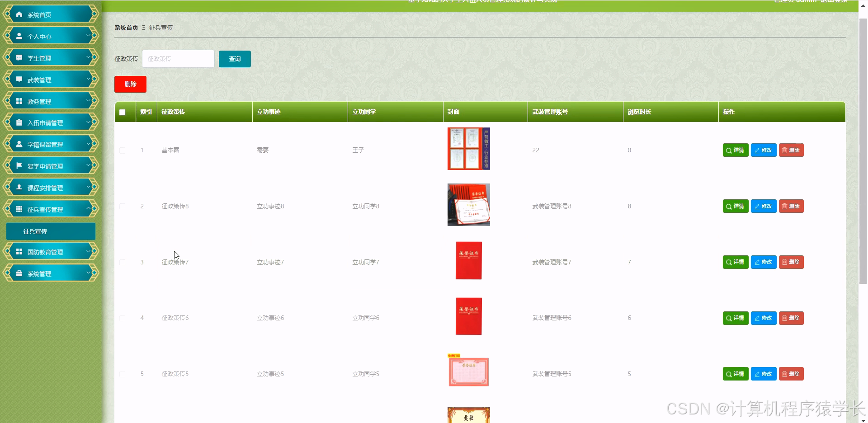Click the 查询 search button
The height and width of the screenshot is (423, 868).
(x=235, y=59)
